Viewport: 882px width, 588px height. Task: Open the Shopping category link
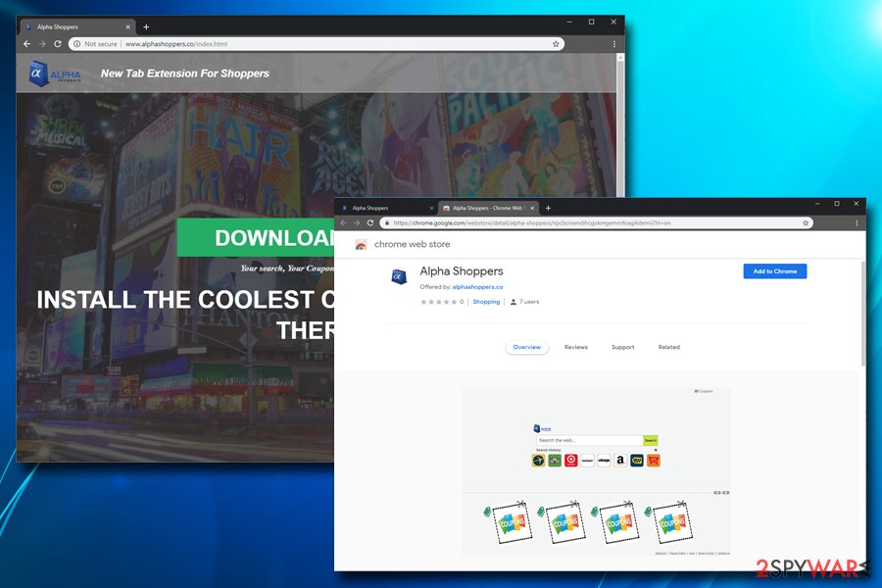486,302
